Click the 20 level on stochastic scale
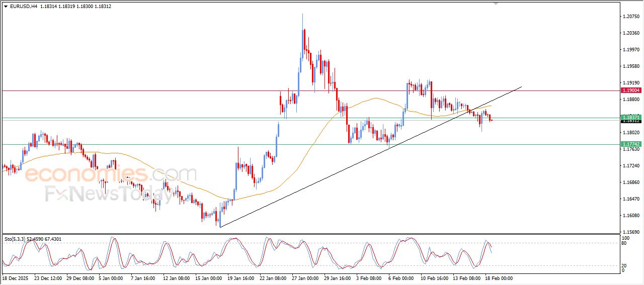The image size is (644, 285). 625,265
